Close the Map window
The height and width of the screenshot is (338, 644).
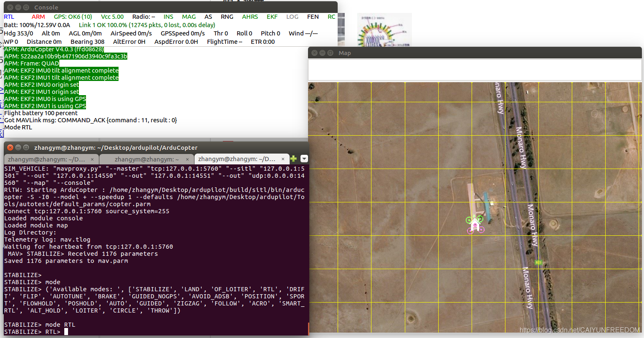click(x=315, y=53)
